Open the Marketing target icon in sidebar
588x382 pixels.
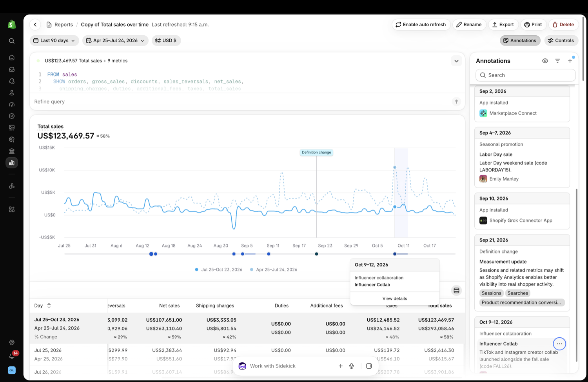[12, 104]
